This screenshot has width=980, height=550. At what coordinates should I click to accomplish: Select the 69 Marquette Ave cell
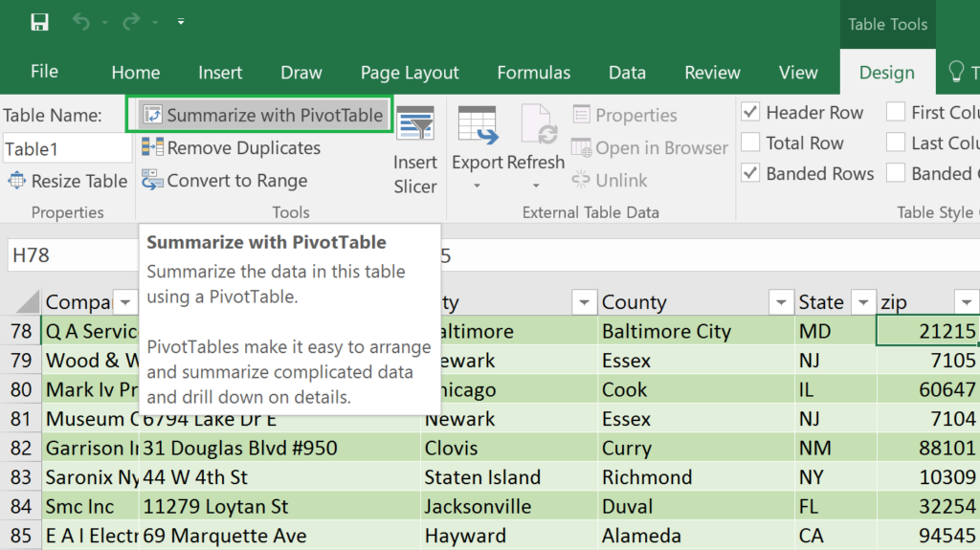coord(280,536)
